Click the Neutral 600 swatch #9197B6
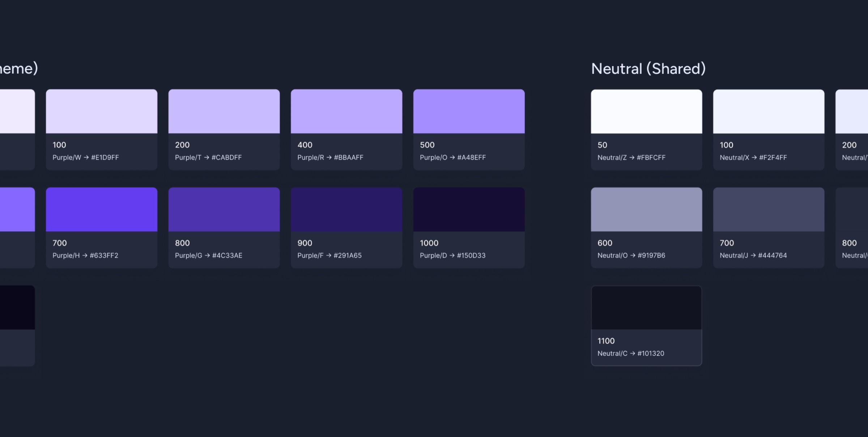 coord(646,209)
